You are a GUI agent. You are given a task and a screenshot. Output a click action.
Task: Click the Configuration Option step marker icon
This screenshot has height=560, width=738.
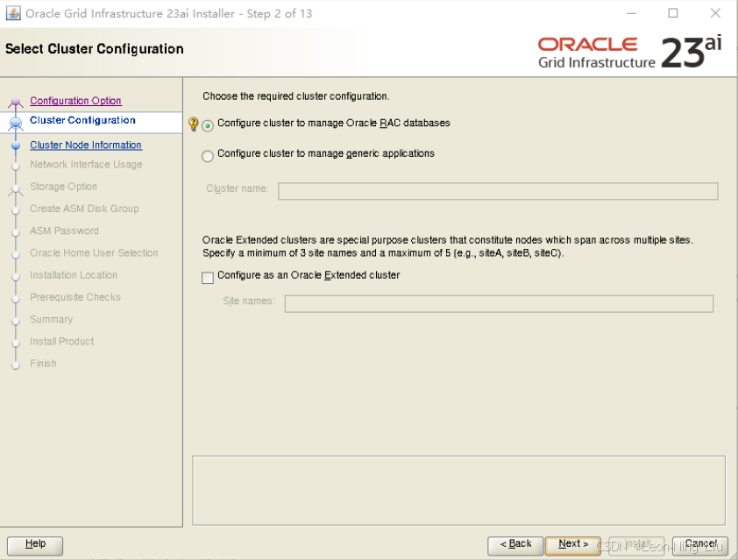16,102
